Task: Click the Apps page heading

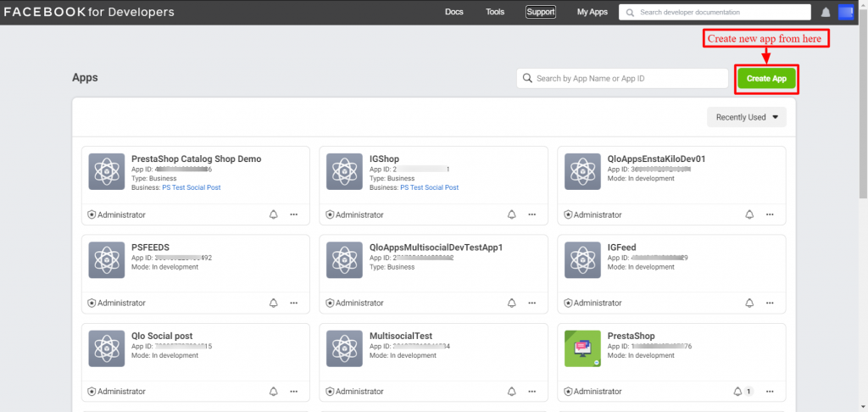Action: pyautogui.click(x=85, y=77)
